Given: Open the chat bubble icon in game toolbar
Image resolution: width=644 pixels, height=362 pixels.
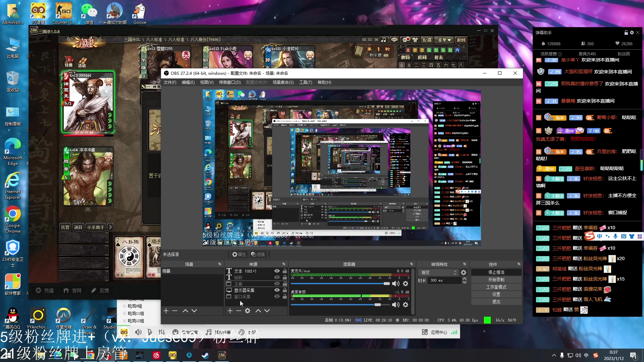Looking at the screenshot, I should 394,40.
